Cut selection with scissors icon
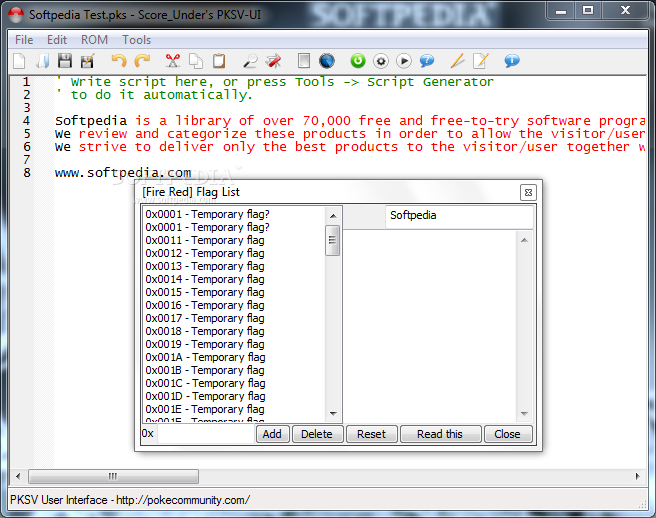656x518 pixels. (172, 61)
